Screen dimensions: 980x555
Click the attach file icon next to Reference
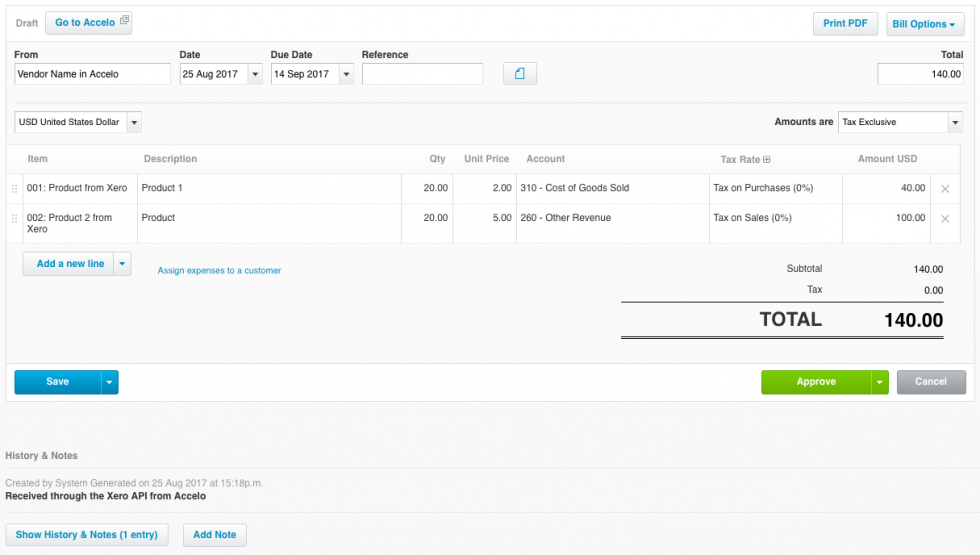[520, 74]
